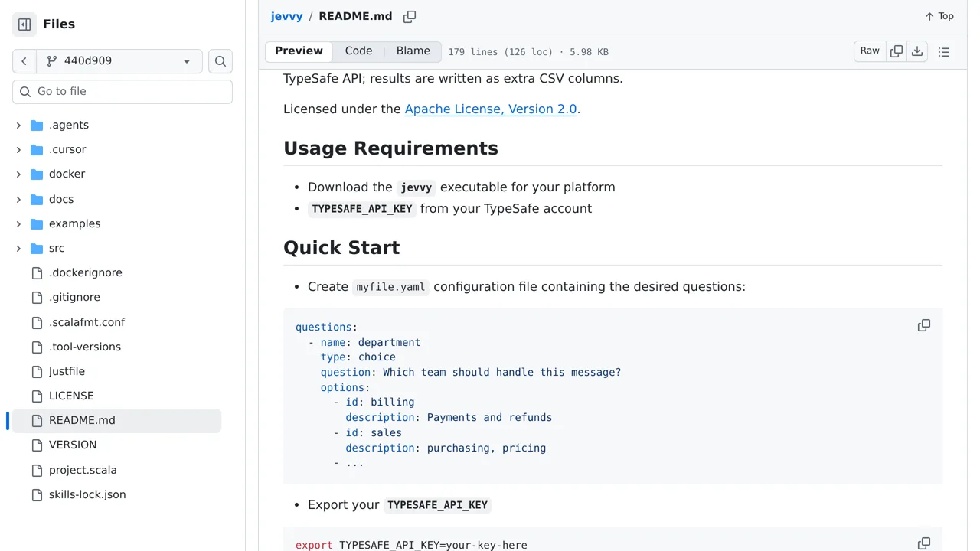Open the skills-lock.json file
The image size is (980, 551).
(x=87, y=495)
